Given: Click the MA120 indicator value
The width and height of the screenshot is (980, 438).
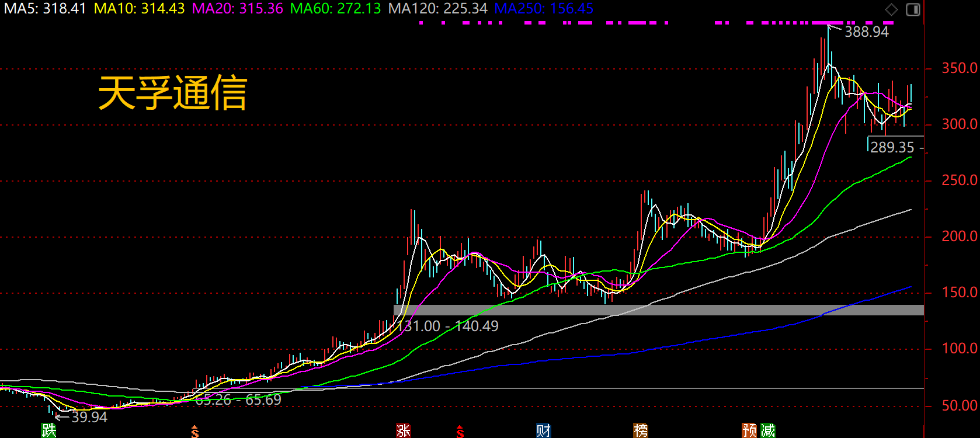Looking at the screenshot, I should [438, 9].
